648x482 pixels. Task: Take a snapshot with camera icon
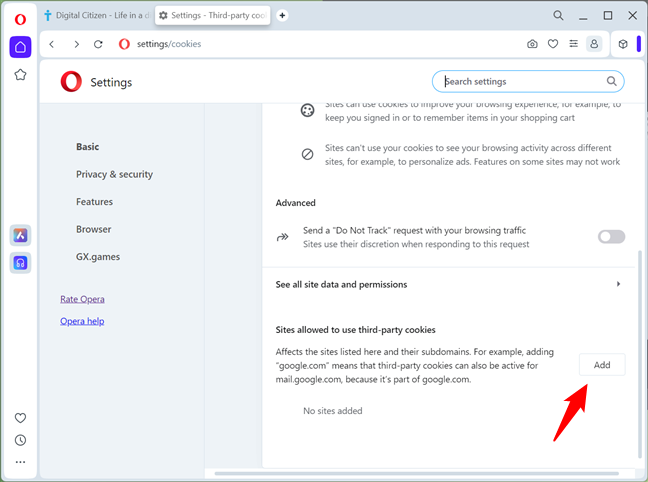[x=532, y=44]
